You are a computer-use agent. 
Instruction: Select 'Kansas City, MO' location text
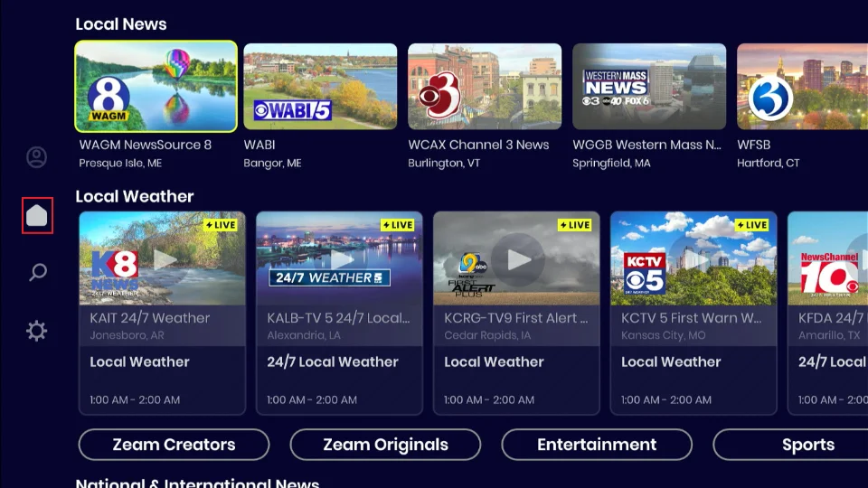point(663,335)
